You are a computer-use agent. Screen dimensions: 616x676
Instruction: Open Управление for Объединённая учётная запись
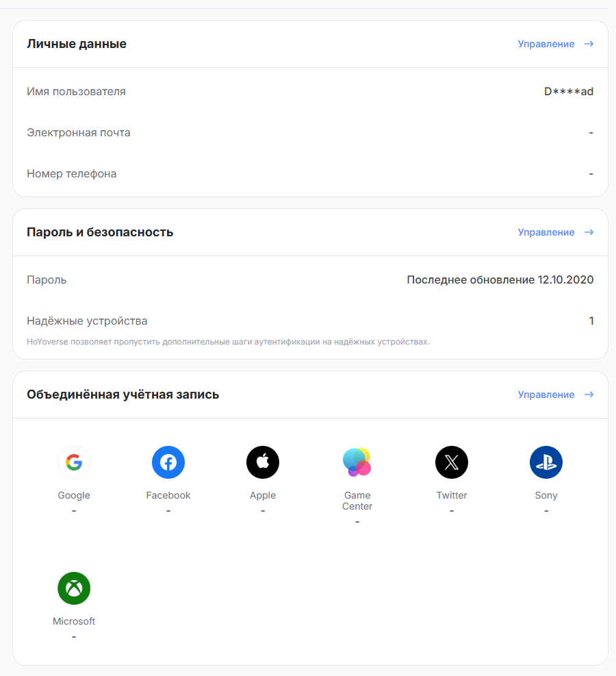pos(546,395)
